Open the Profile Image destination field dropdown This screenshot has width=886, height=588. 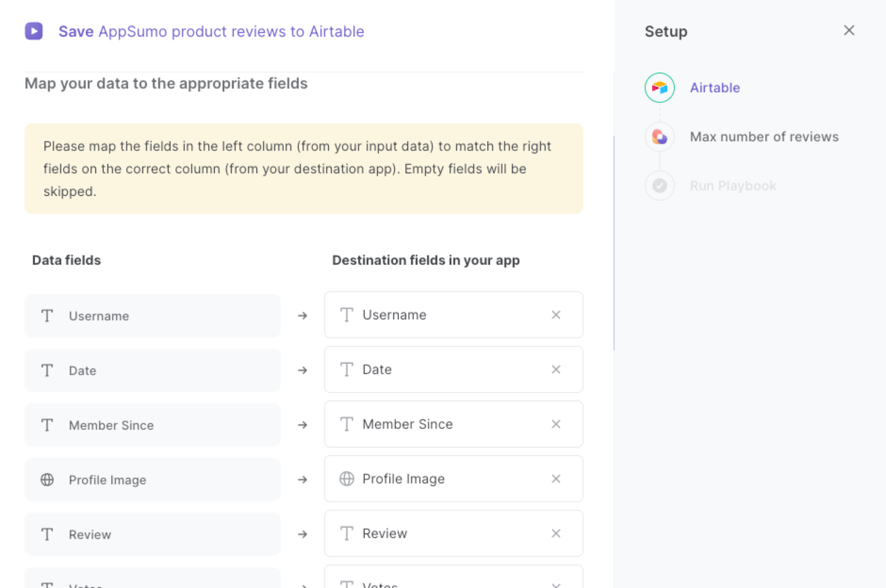tap(454, 479)
